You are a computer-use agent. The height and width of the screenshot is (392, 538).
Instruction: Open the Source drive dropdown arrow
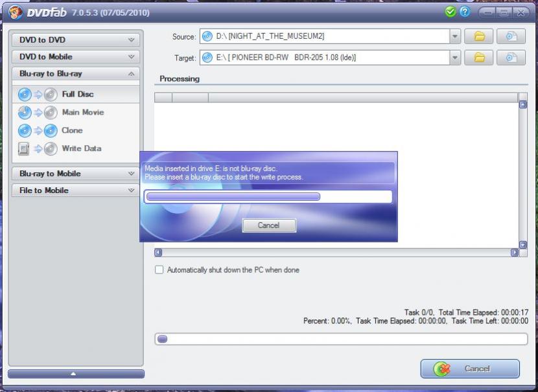click(x=455, y=36)
